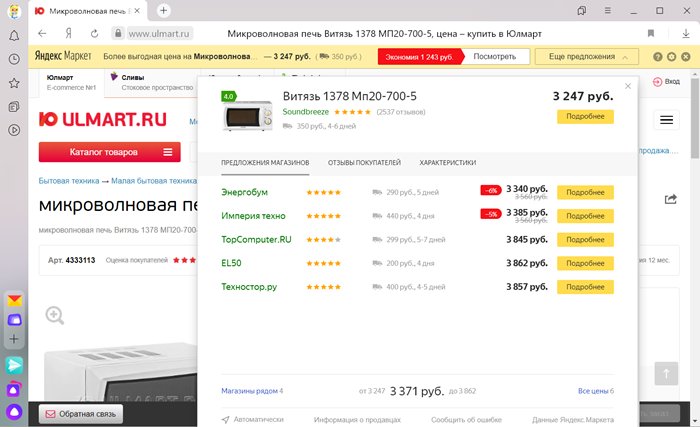This screenshot has width=700, height=427.
Task: Close the Микроволновая печь tab
Action: 137,11
